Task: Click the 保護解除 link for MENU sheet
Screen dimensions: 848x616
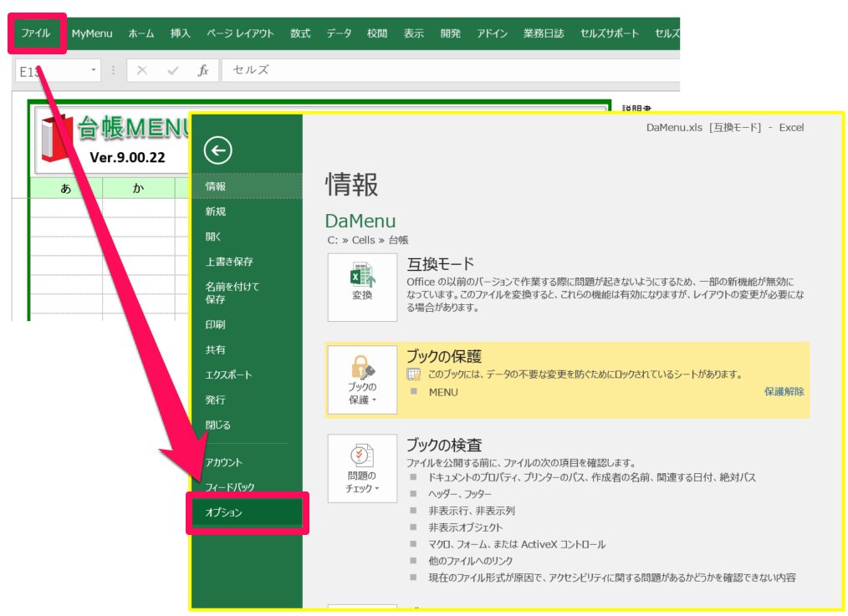Action: pyautogui.click(x=784, y=392)
